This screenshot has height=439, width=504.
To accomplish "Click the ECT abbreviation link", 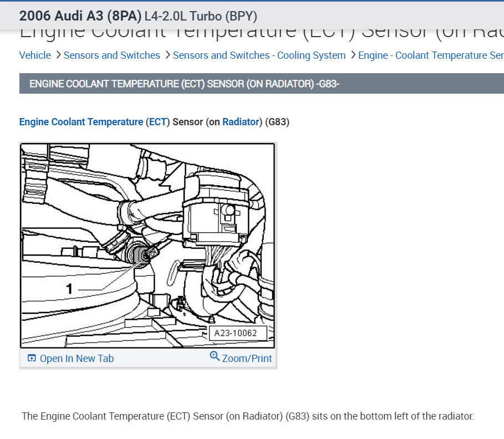I will click(x=157, y=122).
